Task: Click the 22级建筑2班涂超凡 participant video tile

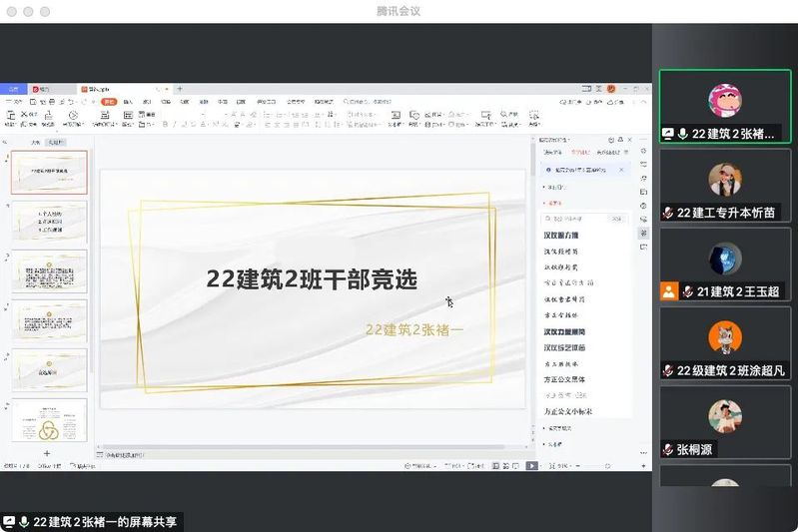Action: point(725,343)
